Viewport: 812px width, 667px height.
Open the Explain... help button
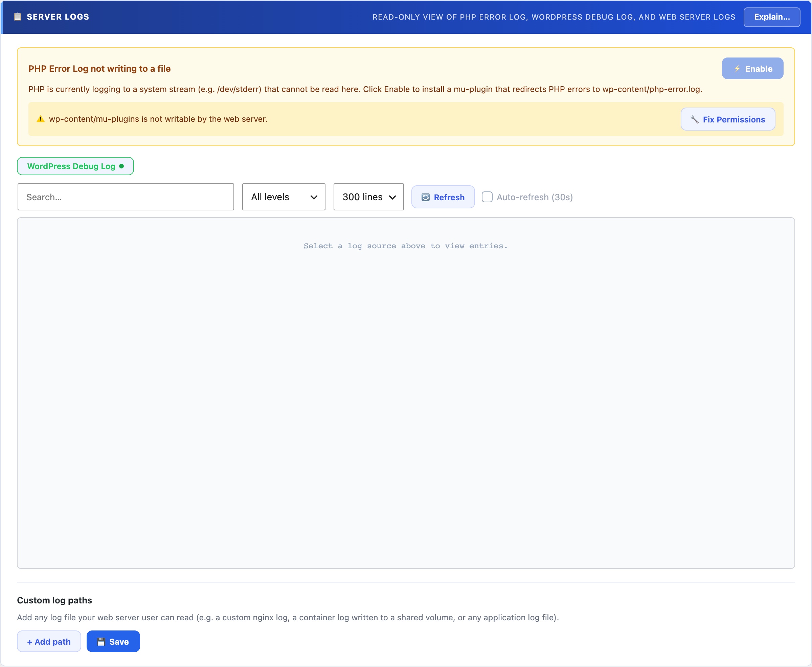click(772, 17)
